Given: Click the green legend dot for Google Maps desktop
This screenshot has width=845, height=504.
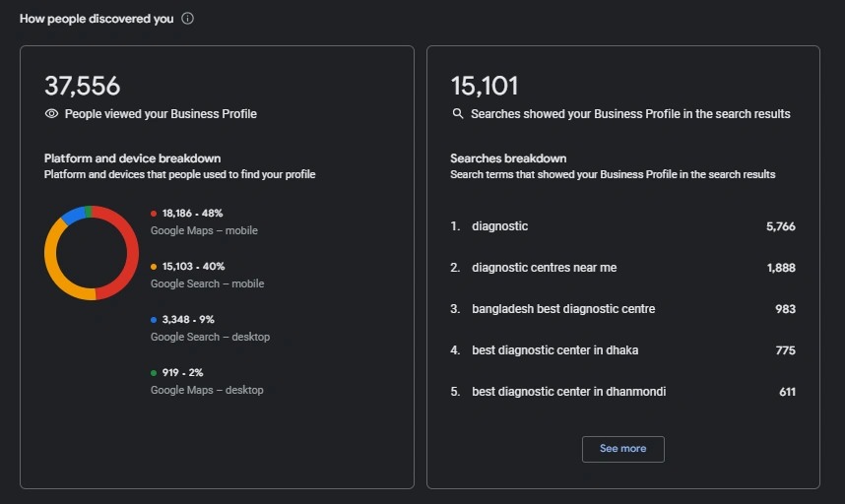Looking at the screenshot, I should click(x=154, y=373).
